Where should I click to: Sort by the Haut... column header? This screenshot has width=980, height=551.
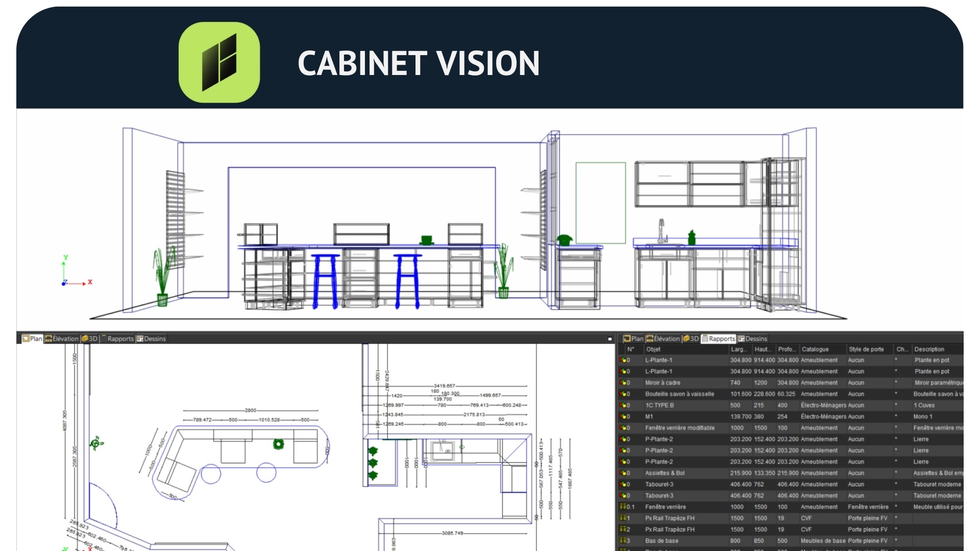(764, 349)
